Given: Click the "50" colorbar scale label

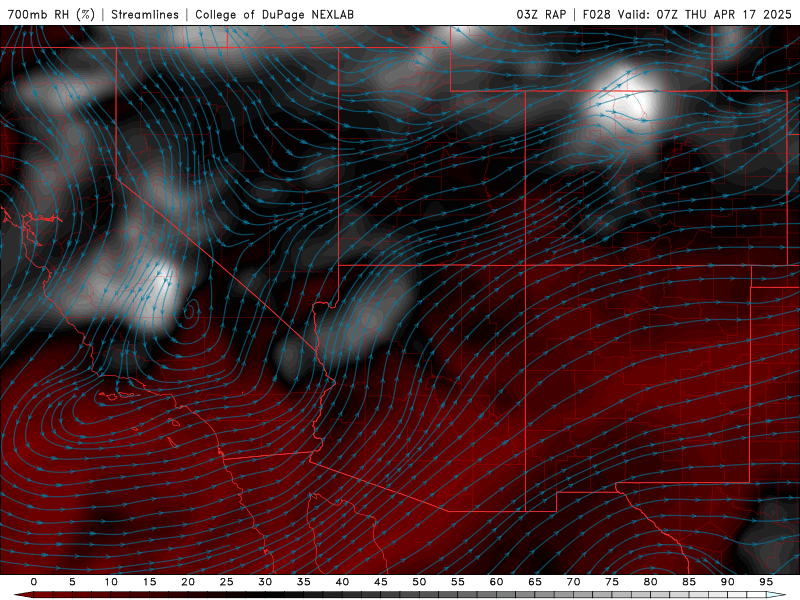Looking at the screenshot, I should (419, 582).
